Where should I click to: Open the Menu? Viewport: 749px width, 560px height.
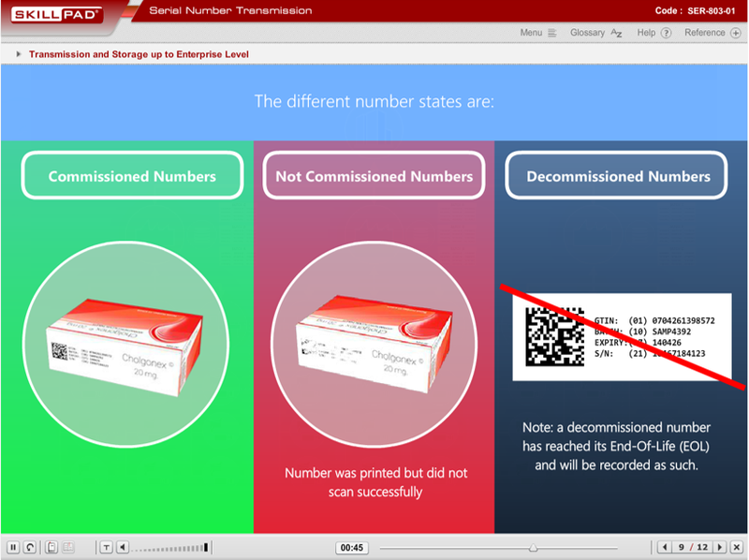coord(538,33)
